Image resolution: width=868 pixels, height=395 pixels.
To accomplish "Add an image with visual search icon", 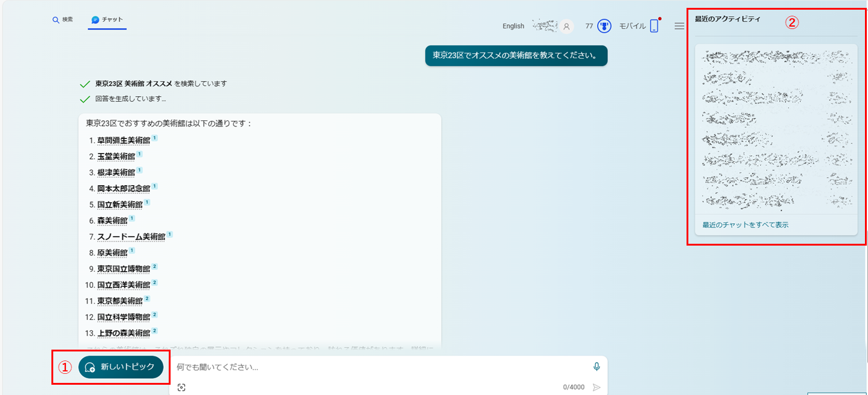I will (181, 387).
